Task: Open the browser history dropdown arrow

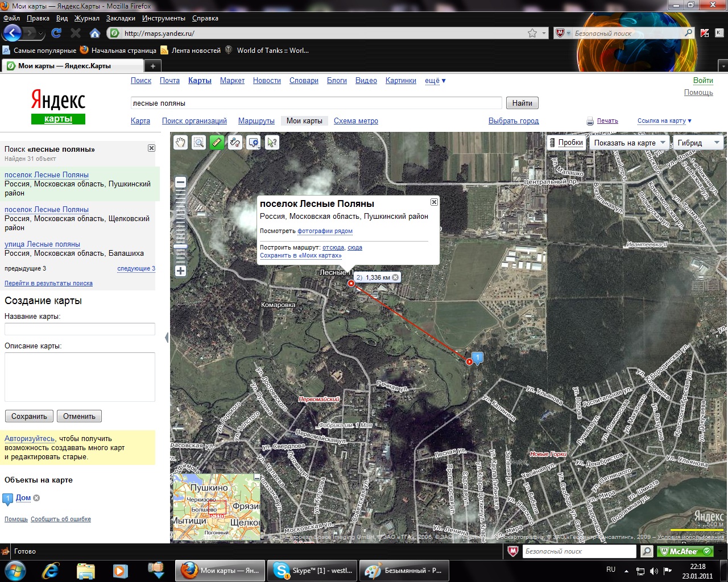Action: [41, 34]
